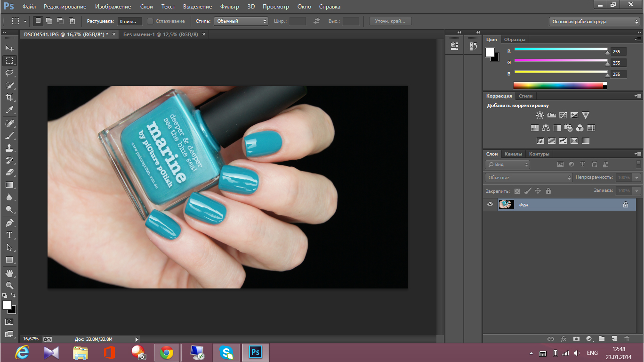Open the Цвет panel options menu

point(638,40)
